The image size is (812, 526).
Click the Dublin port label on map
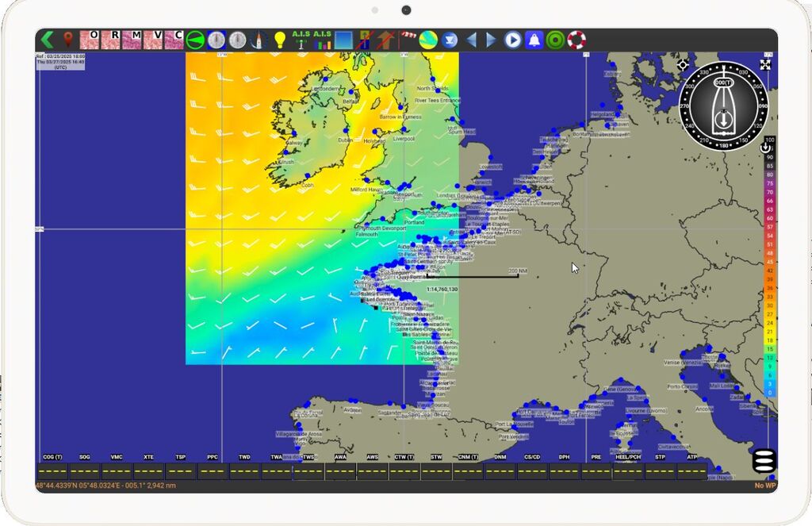(x=346, y=140)
